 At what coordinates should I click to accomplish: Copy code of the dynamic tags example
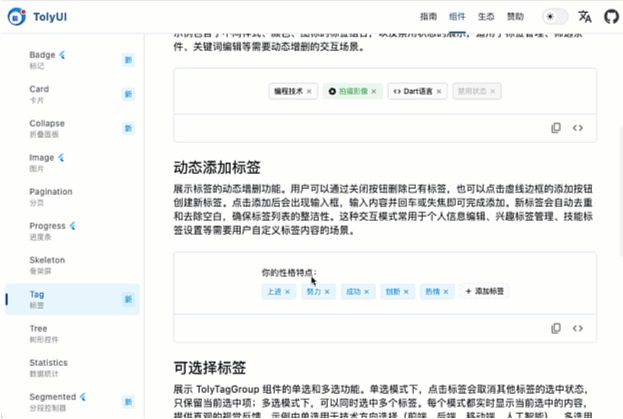556,328
